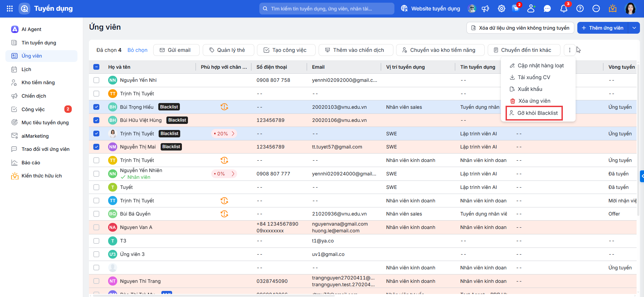
Task: Click the NN avatar of Nguyễn Yến Nhi
Action: pyautogui.click(x=112, y=80)
